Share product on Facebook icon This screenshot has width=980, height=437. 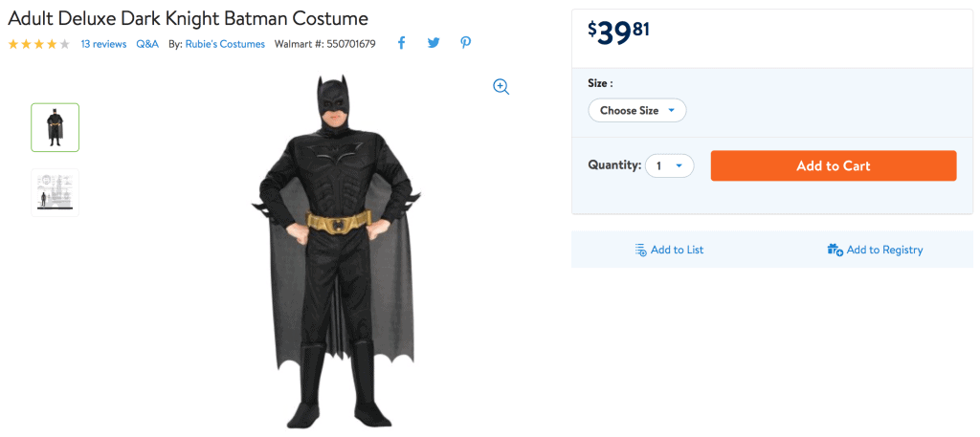(x=401, y=43)
